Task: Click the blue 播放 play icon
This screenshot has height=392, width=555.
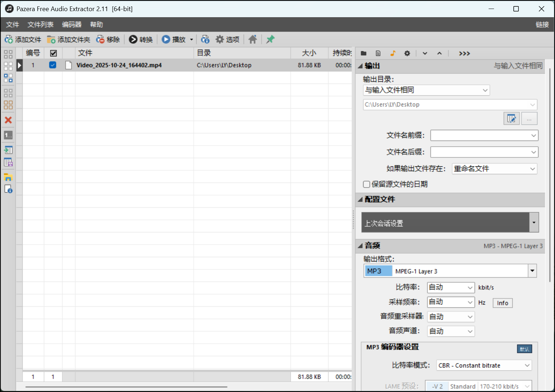Action: [x=166, y=39]
